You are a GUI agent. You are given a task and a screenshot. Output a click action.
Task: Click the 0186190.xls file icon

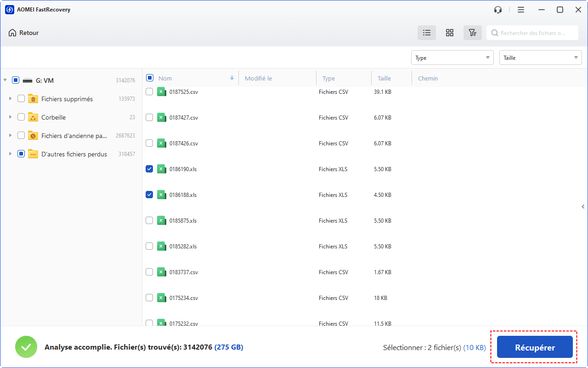pos(161,169)
